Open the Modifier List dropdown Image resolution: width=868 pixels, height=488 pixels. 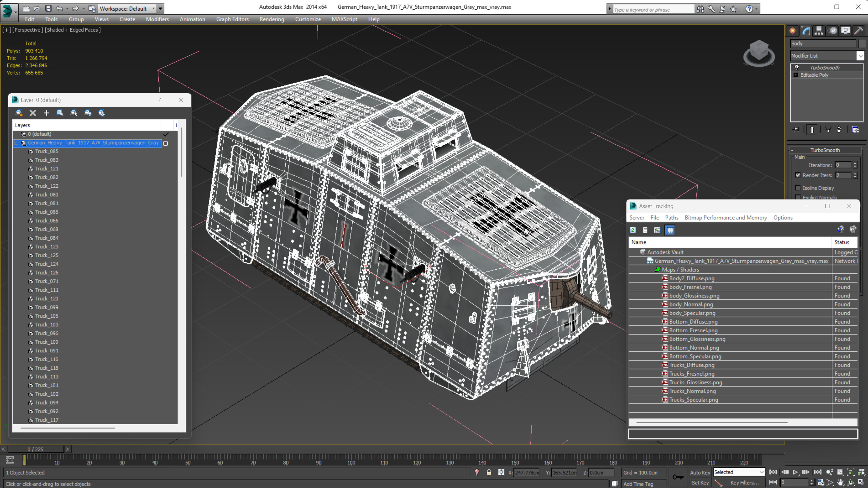pos(860,56)
